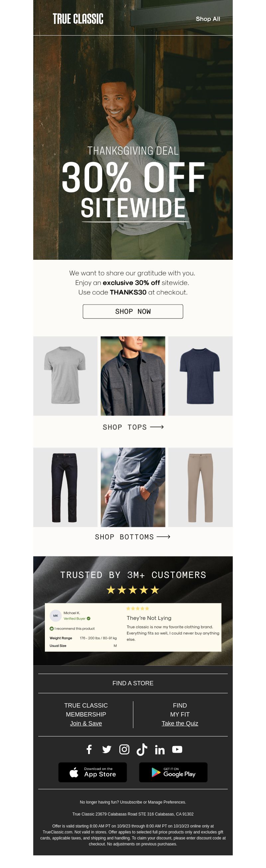266x868 pixels.
Task: Open the Facebook social icon
Action: (89, 749)
